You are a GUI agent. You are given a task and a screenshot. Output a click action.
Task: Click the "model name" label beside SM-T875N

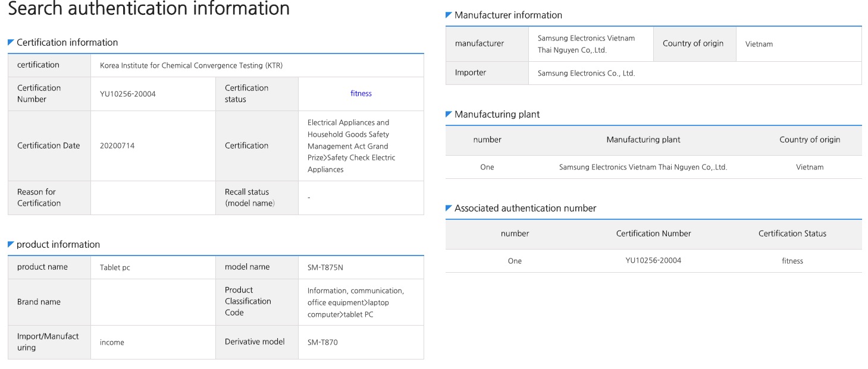tap(247, 267)
